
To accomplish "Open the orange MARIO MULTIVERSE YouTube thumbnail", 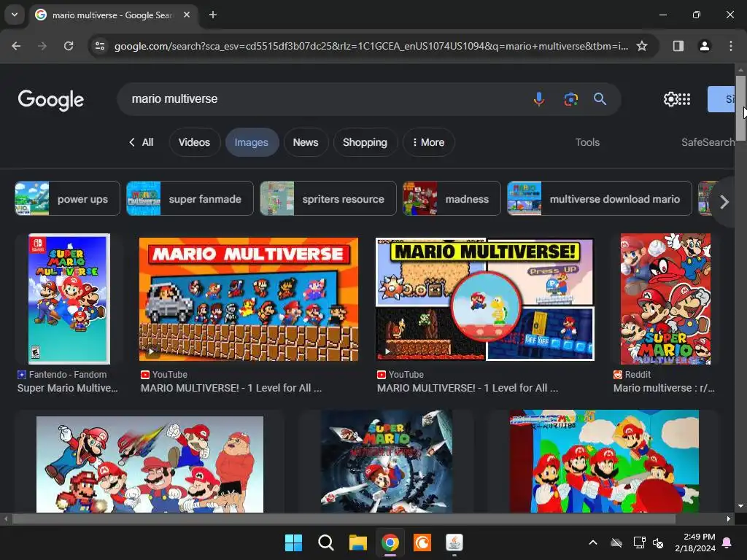I will point(249,299).
